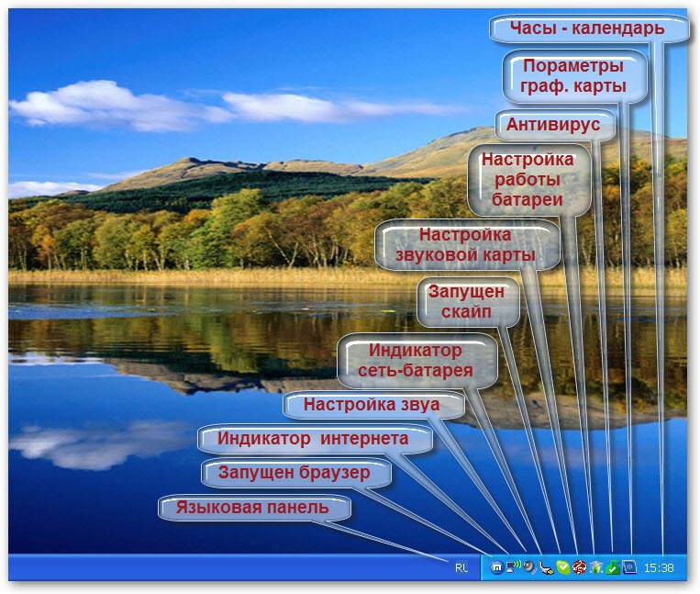Open the blue graphics card settings icon
Viewport: 700px width, 594px height.
629,567
